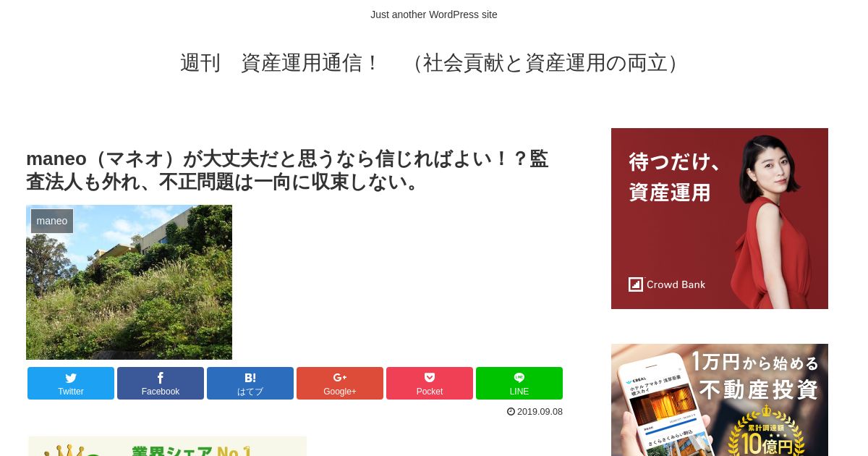Click the 'Just another WordPress site' tagline
The width and height of the screenshot is (868, 456).
[434, 14]
